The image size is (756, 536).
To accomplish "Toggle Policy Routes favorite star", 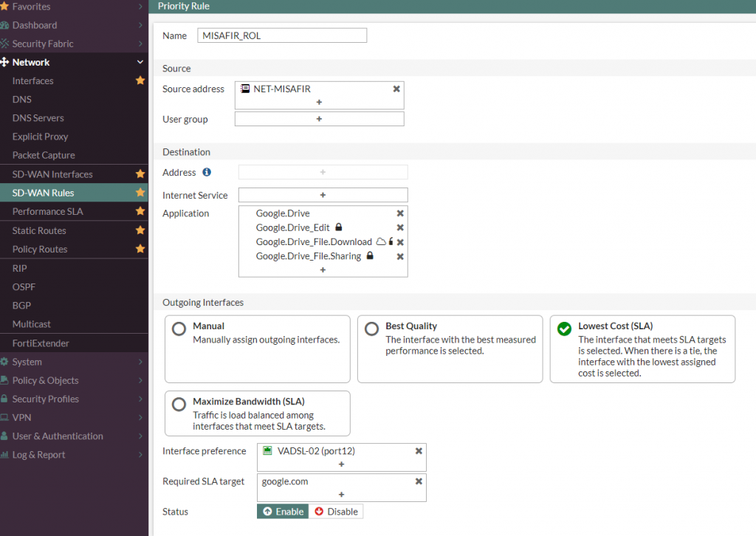I will click(x=140, y=249).
